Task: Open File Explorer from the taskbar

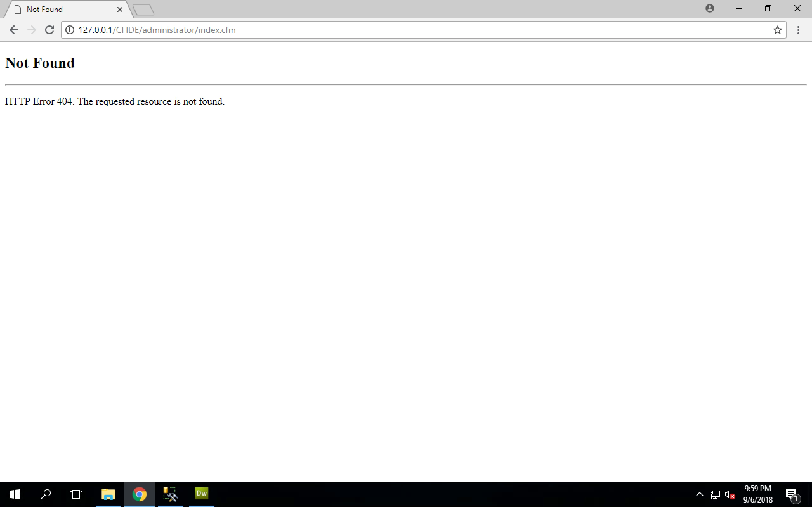Action: click(108, 494)
